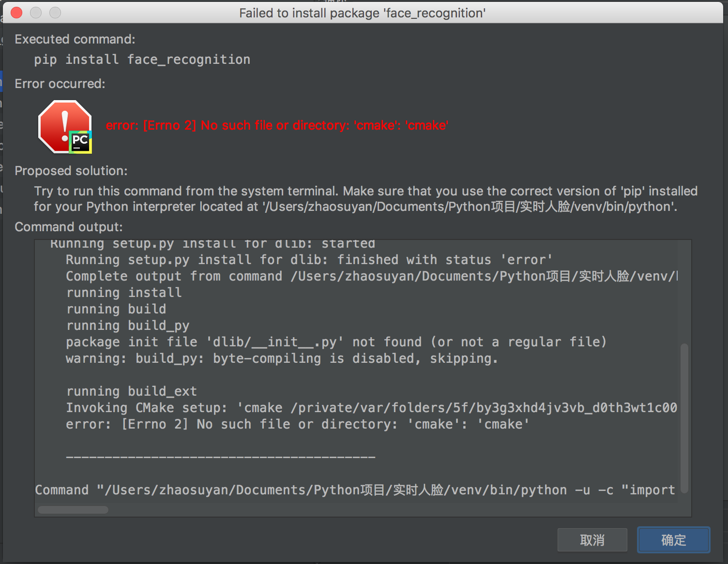
Task: Close the failed install dialog with red button
Action: 16,13
